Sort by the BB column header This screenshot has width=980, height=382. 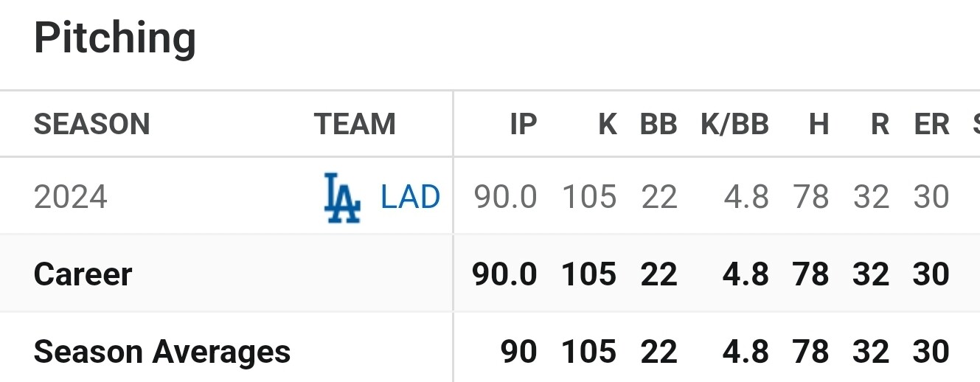(658, 124)
